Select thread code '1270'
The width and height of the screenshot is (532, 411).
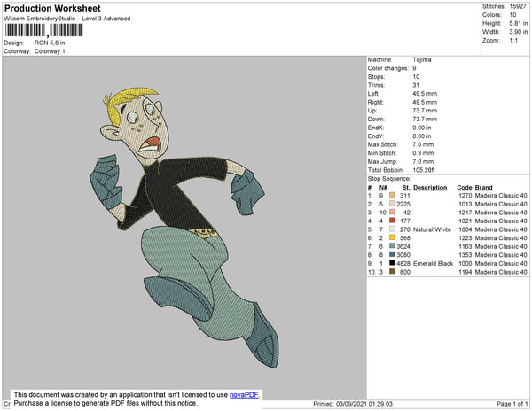tap(465, 196)
